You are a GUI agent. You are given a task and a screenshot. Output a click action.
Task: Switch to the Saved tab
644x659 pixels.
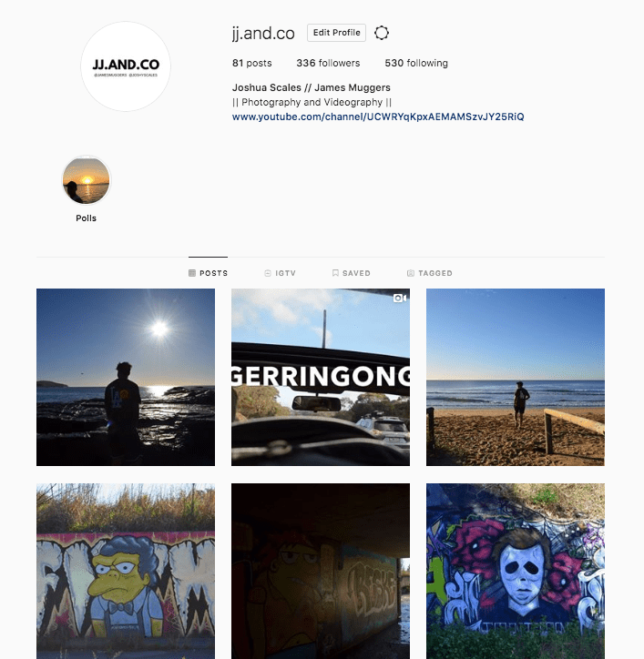click(352, 273)
